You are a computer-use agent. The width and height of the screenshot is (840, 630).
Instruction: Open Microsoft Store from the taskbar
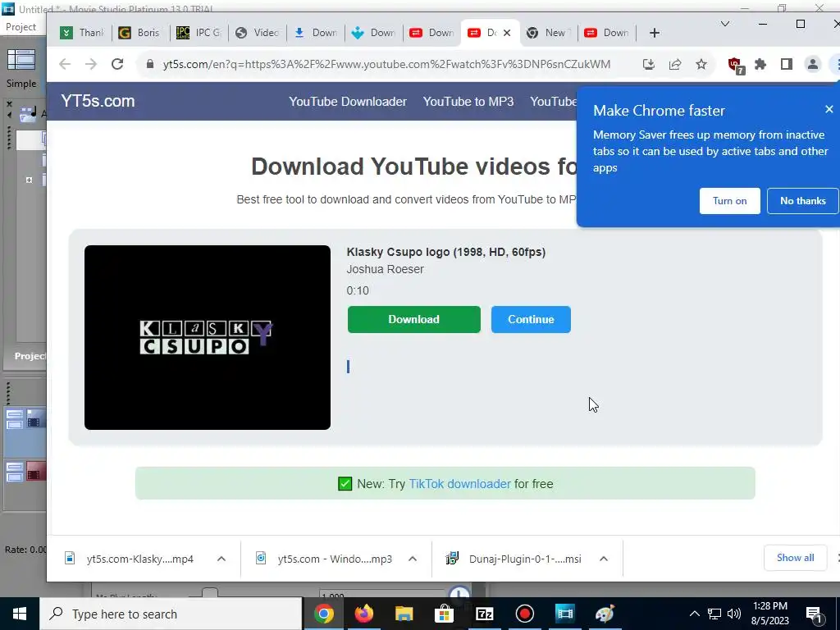point(444,614)
